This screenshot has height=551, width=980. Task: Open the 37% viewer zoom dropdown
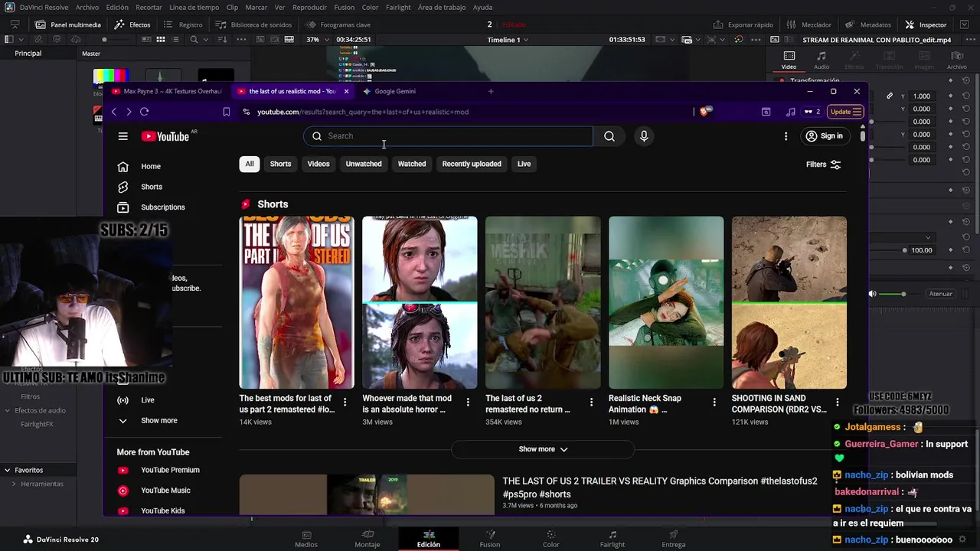317,40
